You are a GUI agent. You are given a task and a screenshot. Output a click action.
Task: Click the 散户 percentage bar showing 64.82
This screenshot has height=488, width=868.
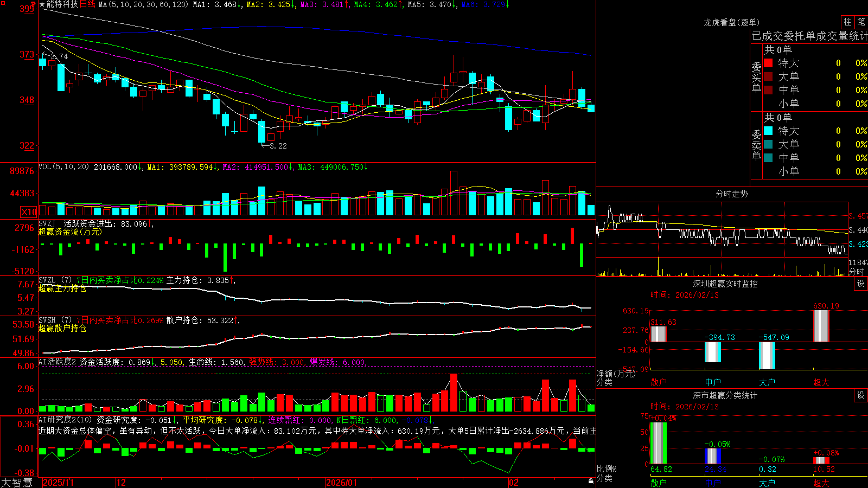(x=659, y=443)
